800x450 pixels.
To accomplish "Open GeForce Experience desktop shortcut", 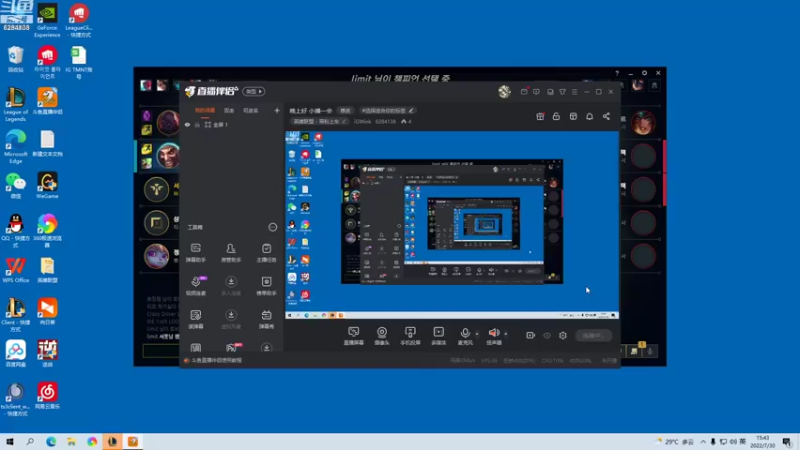I will [47, 21].
